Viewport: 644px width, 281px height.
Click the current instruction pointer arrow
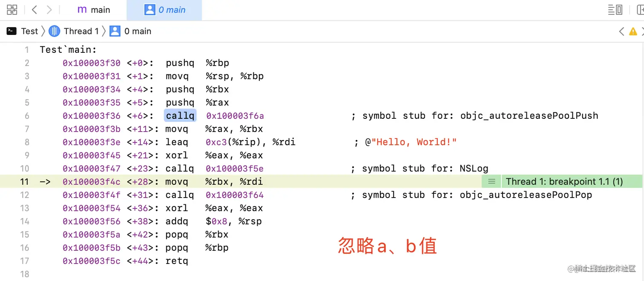coord(45,182)
